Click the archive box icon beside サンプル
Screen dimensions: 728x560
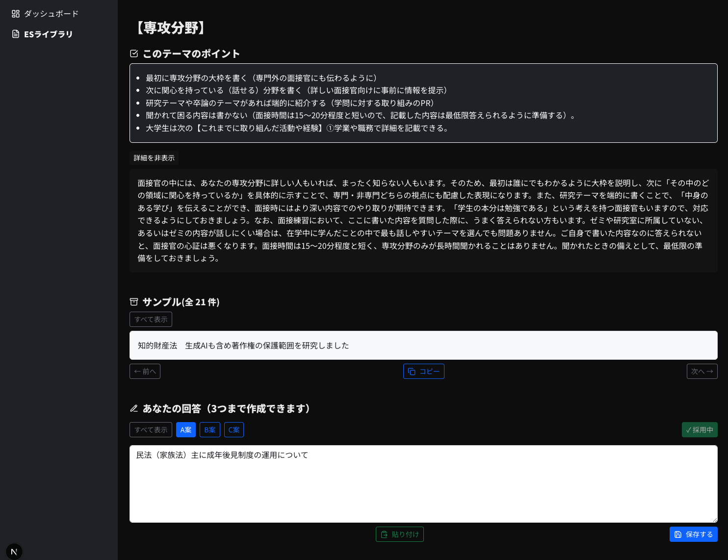[x=134, y=302]
